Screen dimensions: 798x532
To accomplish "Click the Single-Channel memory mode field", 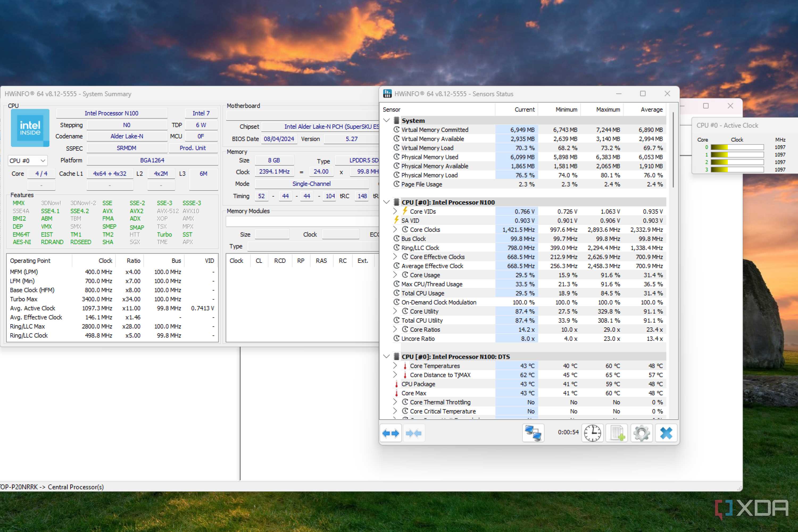I will pyautogui.click(x=311, y=184).
